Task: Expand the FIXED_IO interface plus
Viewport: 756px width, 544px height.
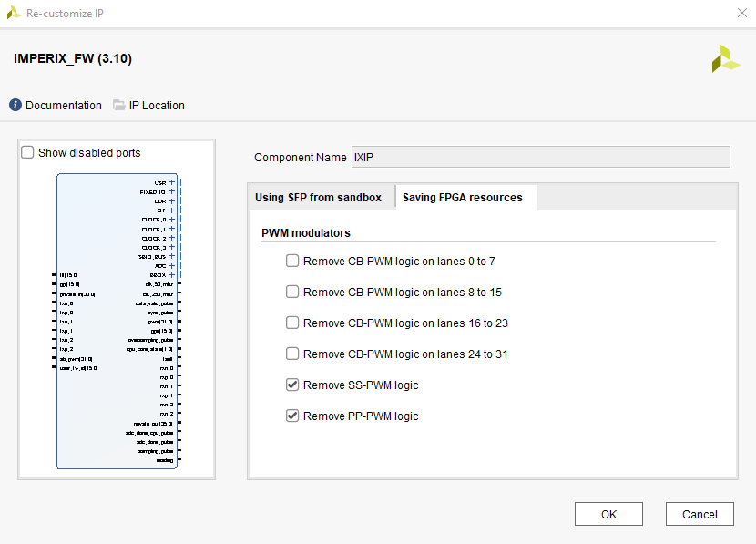Action: click(171, 191)
